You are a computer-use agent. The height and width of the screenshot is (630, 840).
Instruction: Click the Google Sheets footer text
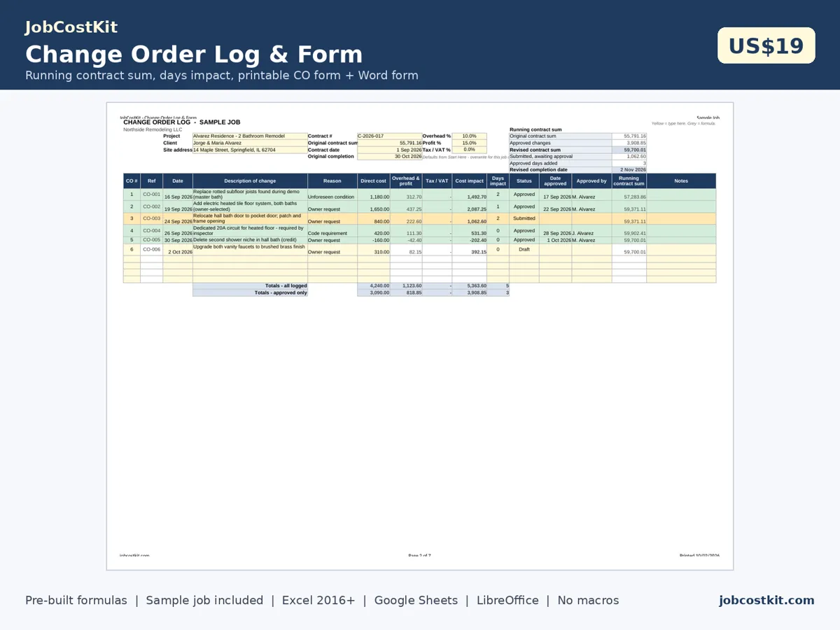coord(416,600)
